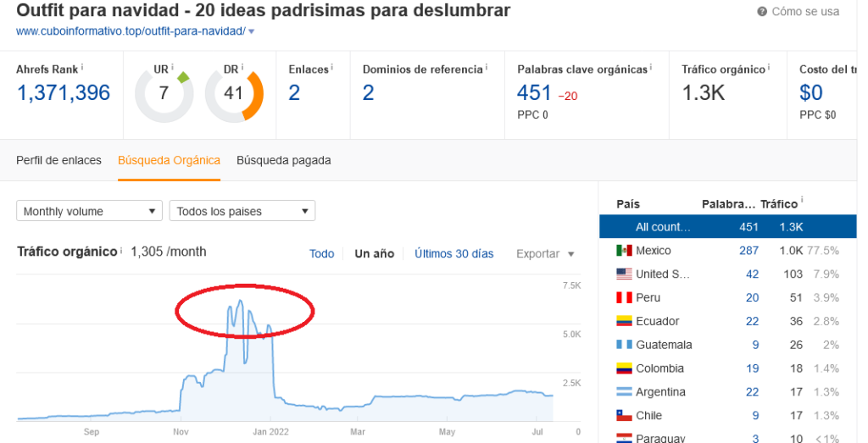Click the United States flag icon

tap(624, 274)
